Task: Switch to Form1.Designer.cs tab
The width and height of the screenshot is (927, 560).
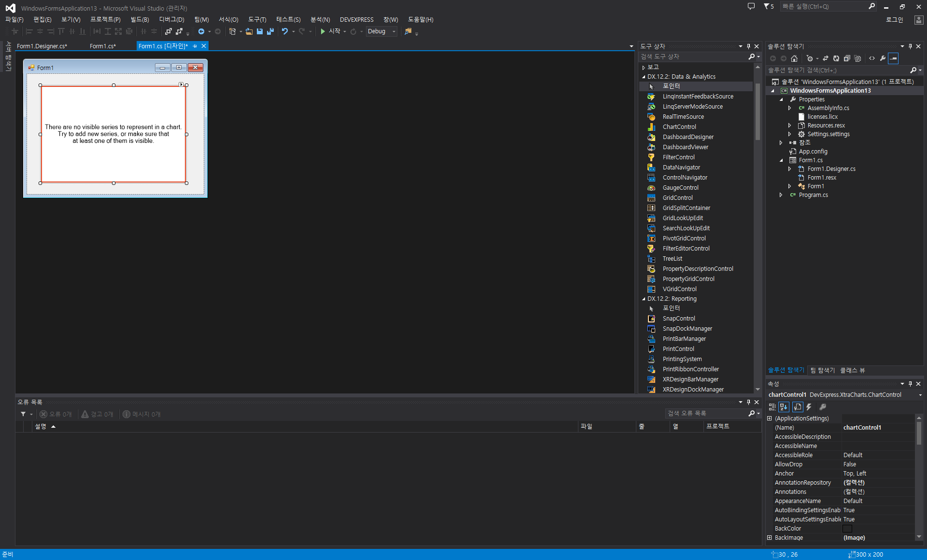Action: pos(42,46)
